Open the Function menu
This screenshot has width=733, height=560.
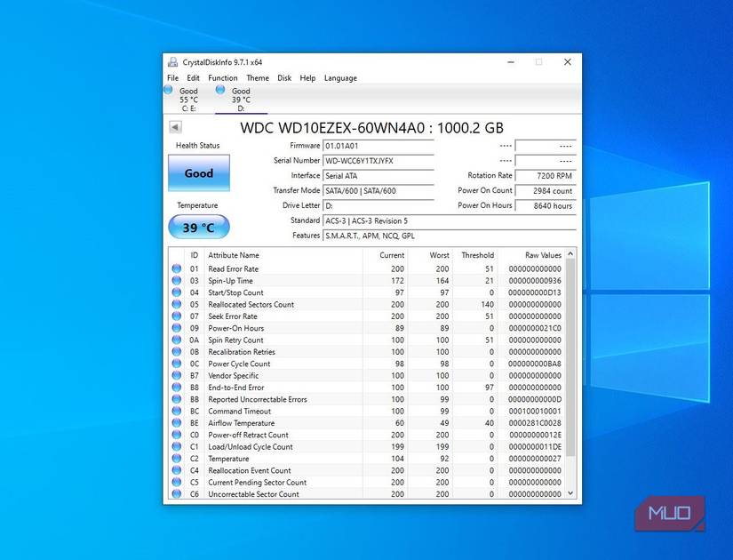point(222,77)
